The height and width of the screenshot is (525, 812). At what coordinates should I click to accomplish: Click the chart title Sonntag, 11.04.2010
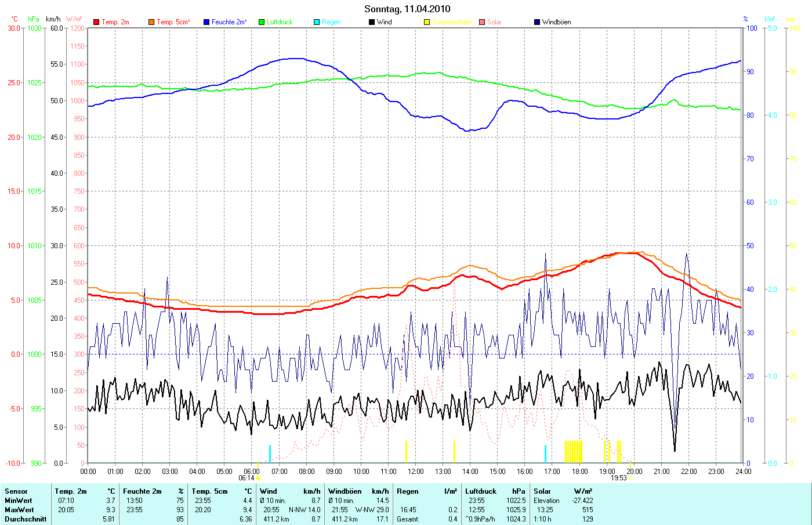click(x=407, y=9)
